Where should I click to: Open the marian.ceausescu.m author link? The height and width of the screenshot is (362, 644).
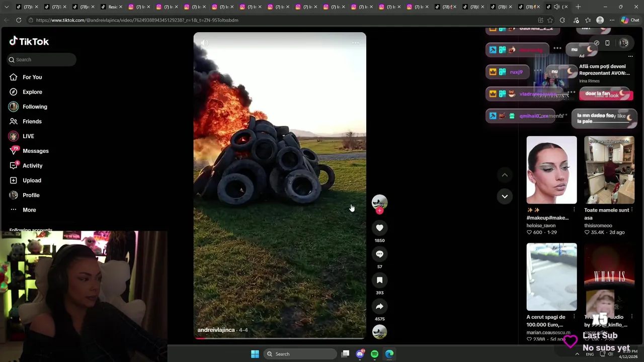(548, 332)
